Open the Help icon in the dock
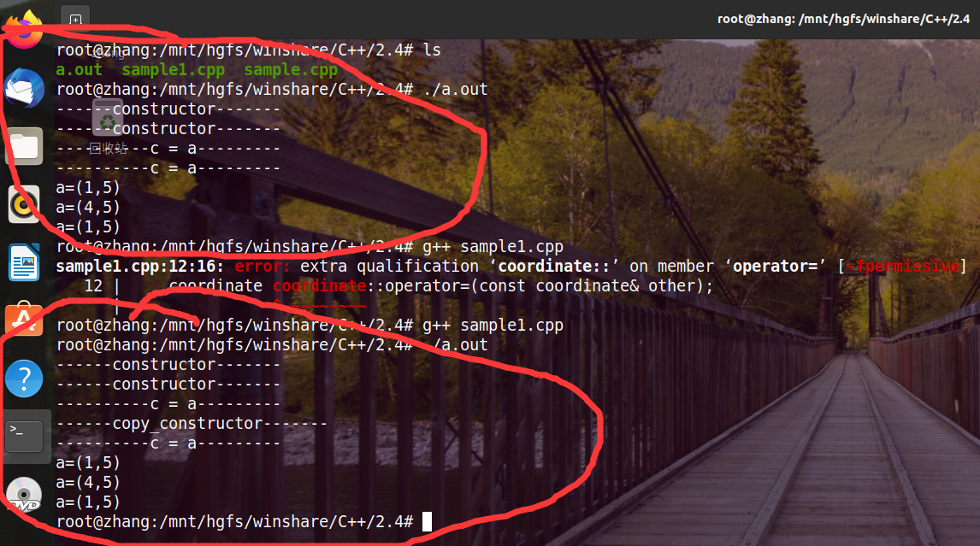 coord(24,379)
